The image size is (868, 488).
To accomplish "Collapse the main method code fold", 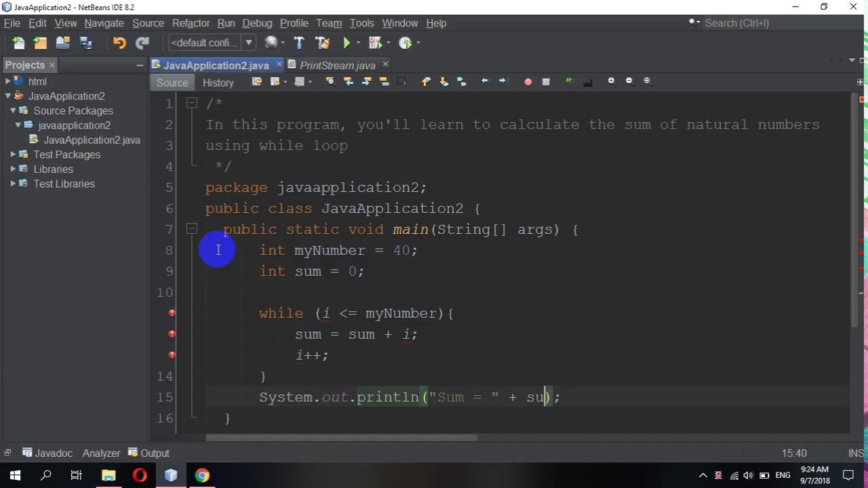I will [x=192, y=229].
